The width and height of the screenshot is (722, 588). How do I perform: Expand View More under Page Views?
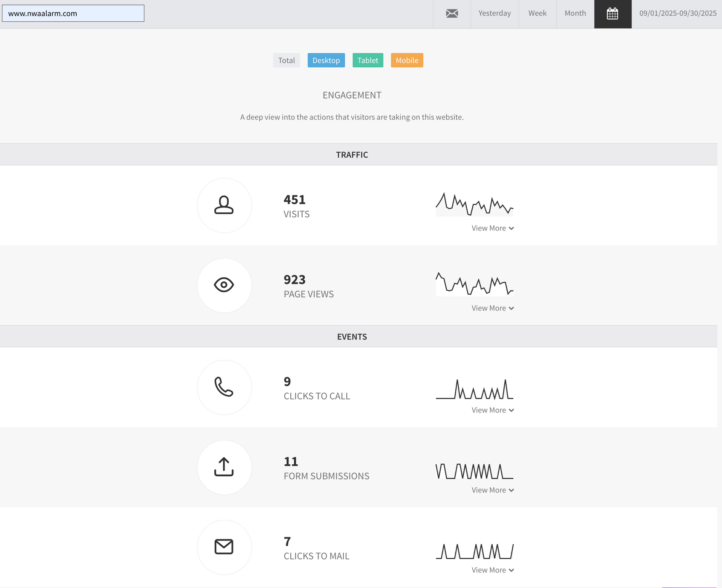tap(493, 308)
